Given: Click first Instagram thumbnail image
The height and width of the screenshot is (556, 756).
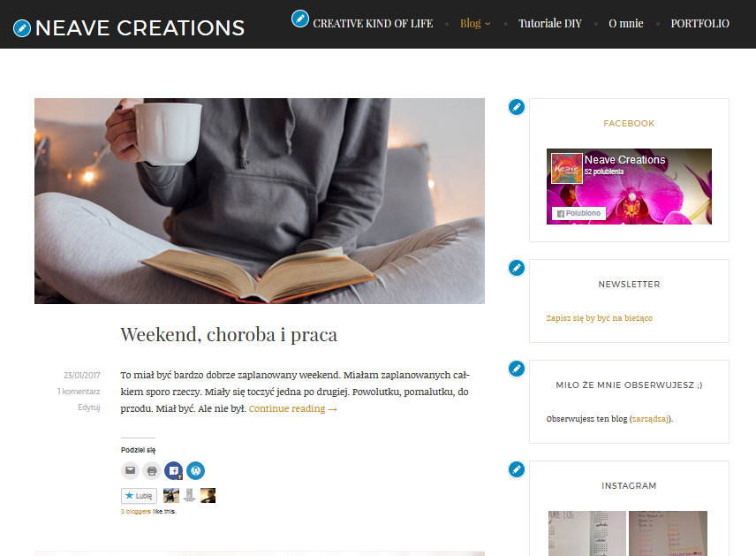Looking at the screenshot, I should [586, 533].
